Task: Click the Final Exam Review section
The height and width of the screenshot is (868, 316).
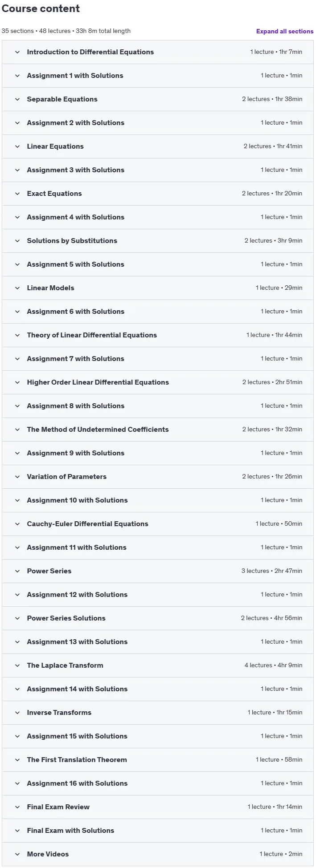Action: click(x=158, y=807)
